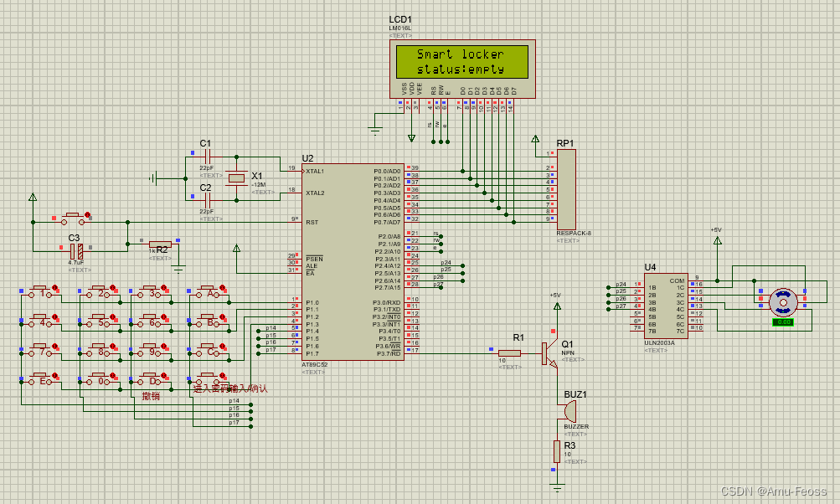
Task: Select electrolytic capacitor C3
Action: coord(76,250)
